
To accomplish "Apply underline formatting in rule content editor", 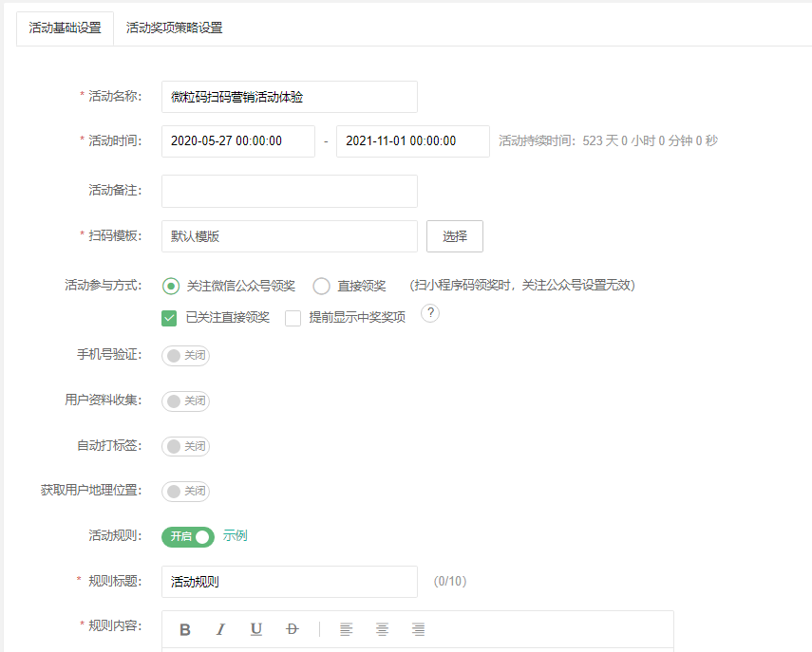I will click(256, 629).
